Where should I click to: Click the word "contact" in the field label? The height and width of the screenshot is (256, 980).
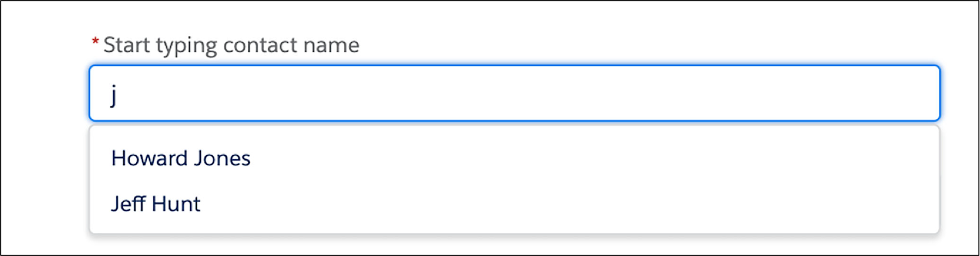tap(260, 45)
